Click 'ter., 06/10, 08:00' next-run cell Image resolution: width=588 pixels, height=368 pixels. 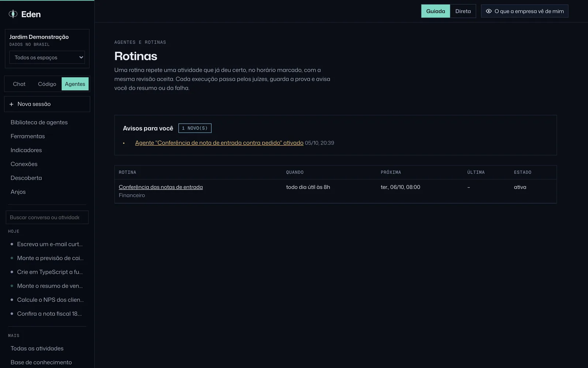click(x=400, y=187)
